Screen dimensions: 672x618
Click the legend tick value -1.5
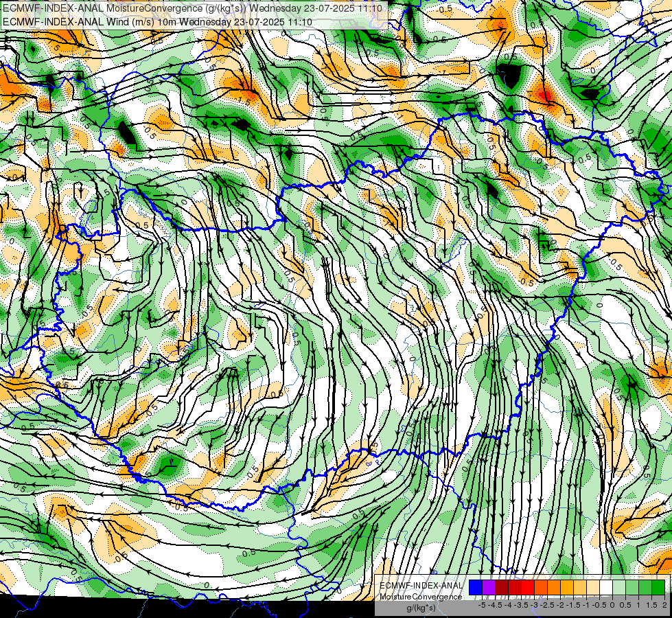coord(573,605)
